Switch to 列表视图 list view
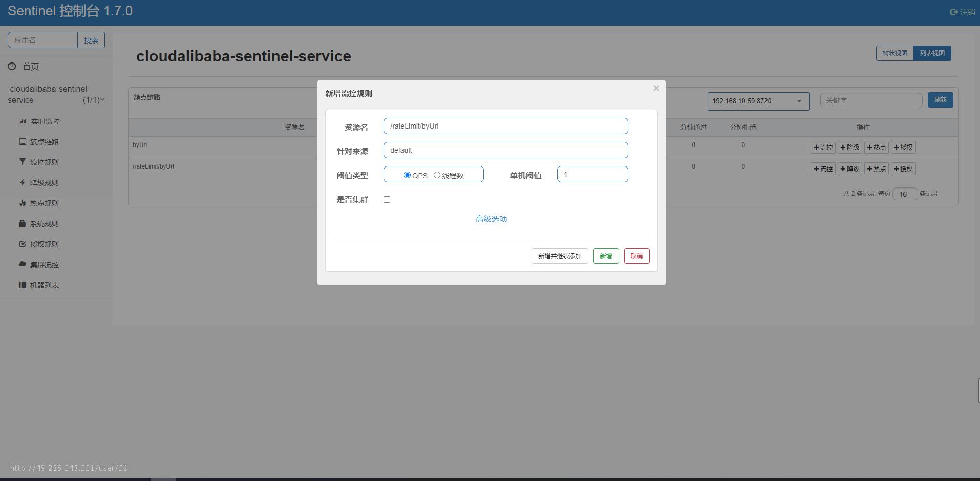The width and height of the screenshot is (980, 481). click(932, 53)
